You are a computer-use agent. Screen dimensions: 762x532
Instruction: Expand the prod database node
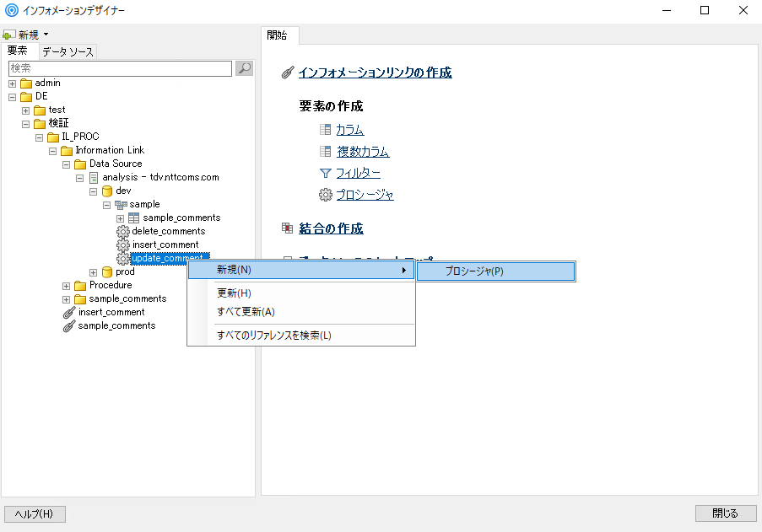(x=94, y=273)
